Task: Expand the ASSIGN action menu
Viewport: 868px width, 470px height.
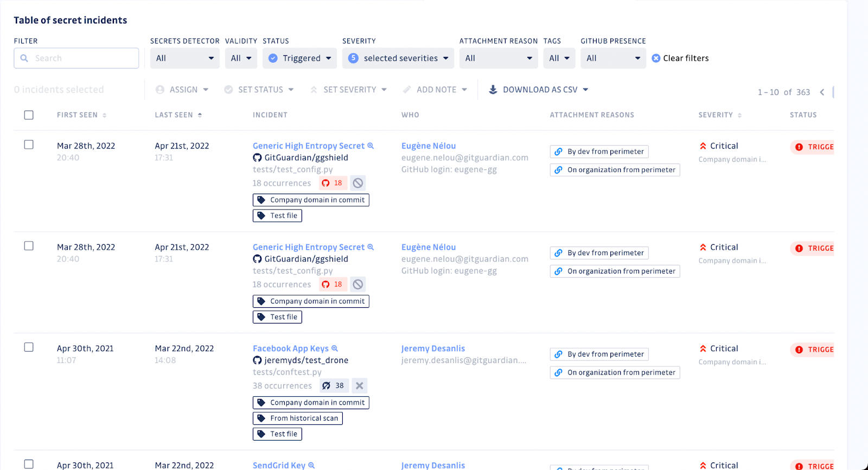Action: pos(182,90)
